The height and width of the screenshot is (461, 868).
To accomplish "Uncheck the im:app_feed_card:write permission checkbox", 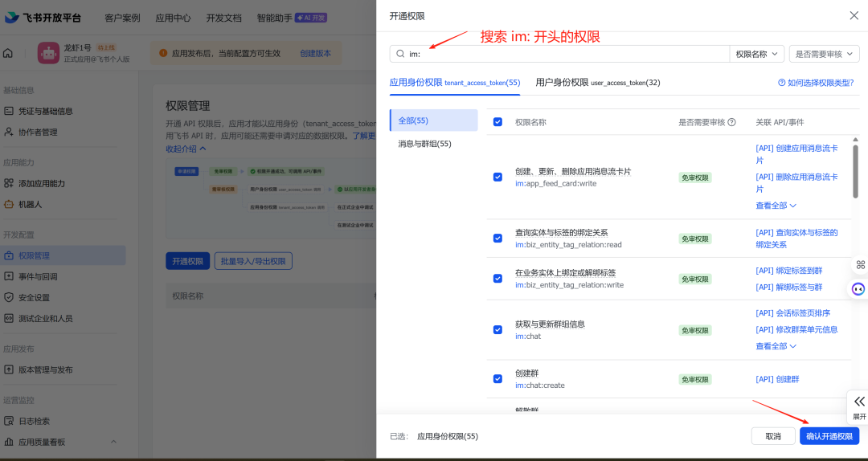I will pyautogui.click(x=497, y=177).
